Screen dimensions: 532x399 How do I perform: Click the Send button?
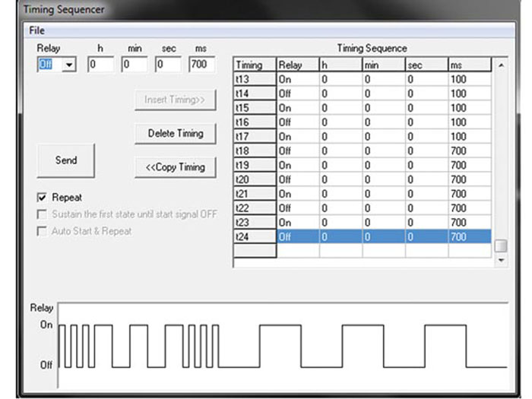66,160
